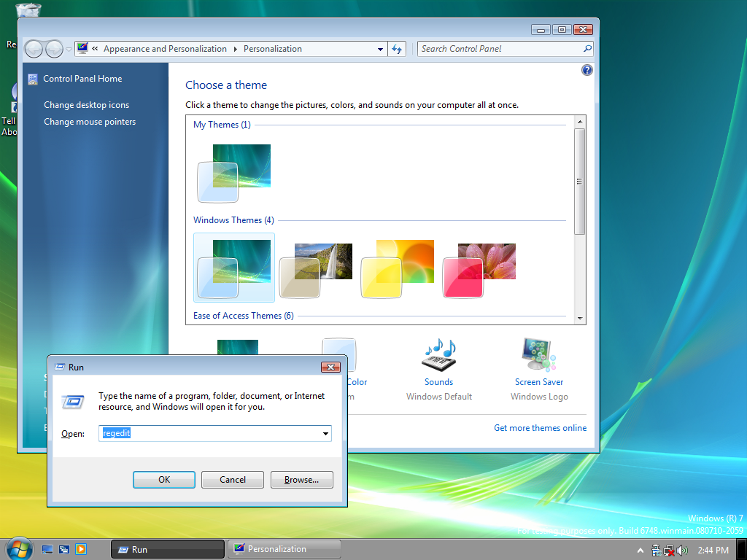Show hidden tray icons arrow
The image size is (747, 560).
point(640,551)
